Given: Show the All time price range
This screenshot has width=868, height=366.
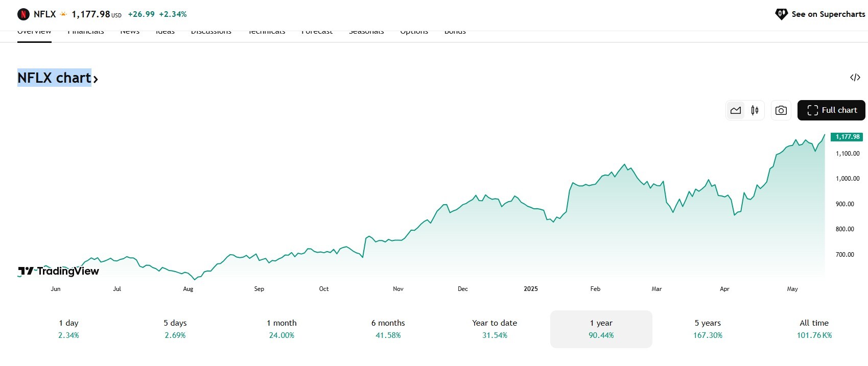Looking at the screenshot, I should click(x=814, y=329).
